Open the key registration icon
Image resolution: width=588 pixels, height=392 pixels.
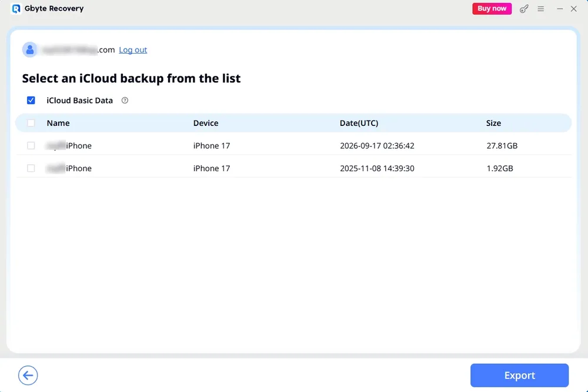[x=524, y=9]
